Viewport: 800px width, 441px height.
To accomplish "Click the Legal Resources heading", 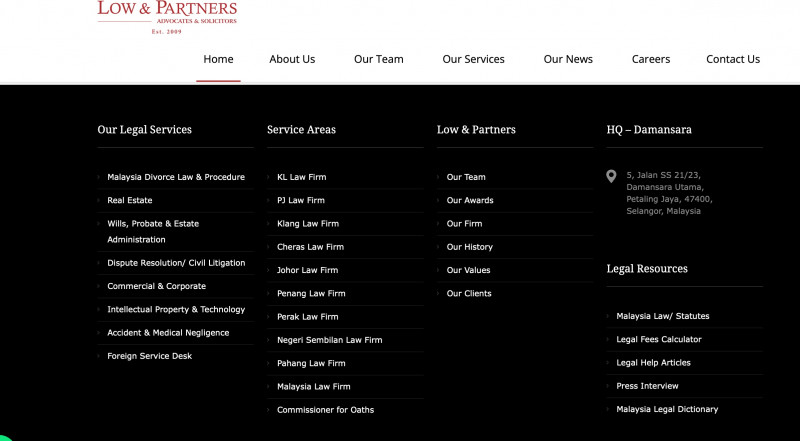I will point(647,269).
